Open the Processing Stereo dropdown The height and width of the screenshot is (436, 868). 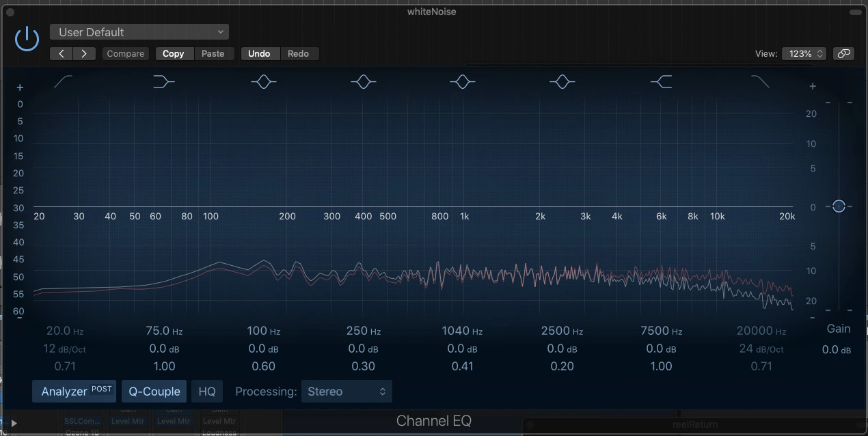coord(347,391)
